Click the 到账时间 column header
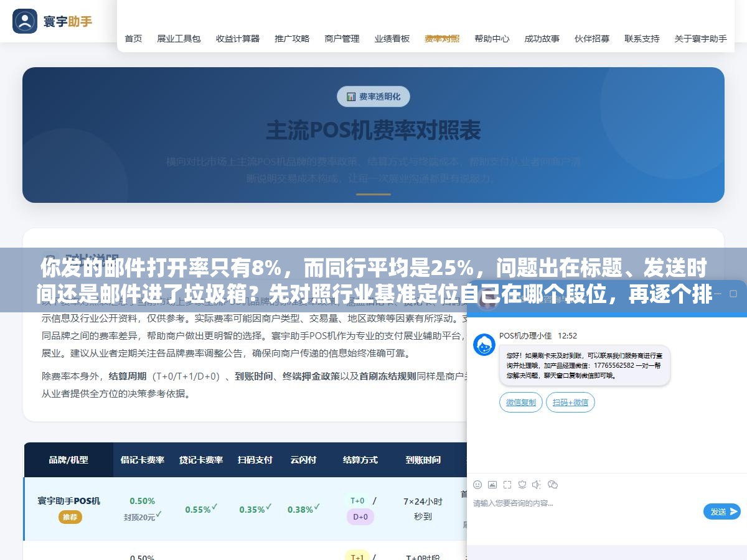Screen dimensions: 747x560 [423, 460]
